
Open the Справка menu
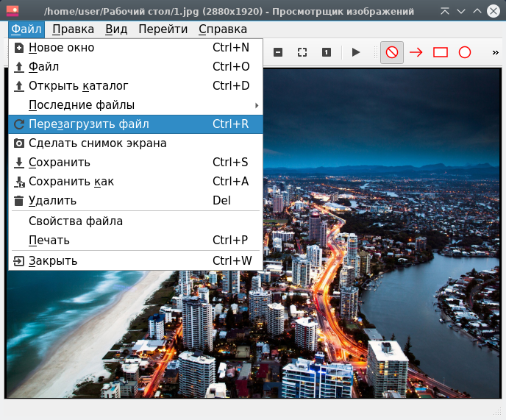pos(223,29)
